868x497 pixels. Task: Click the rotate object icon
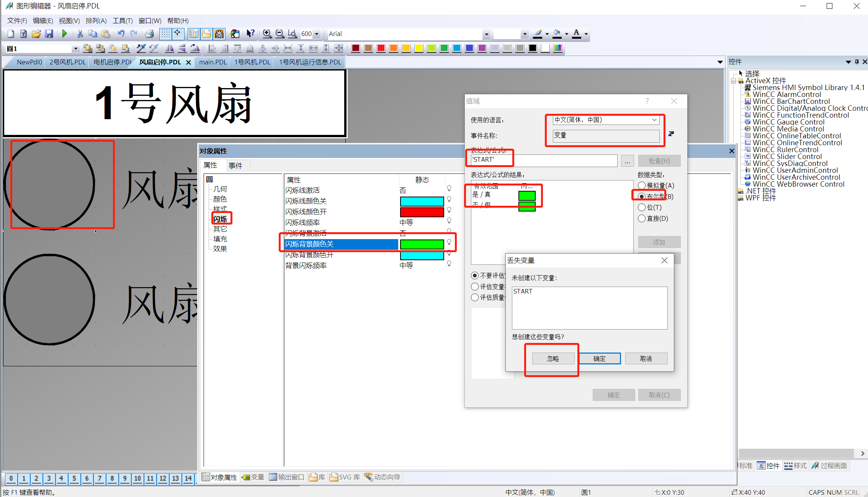coord(195,48)
